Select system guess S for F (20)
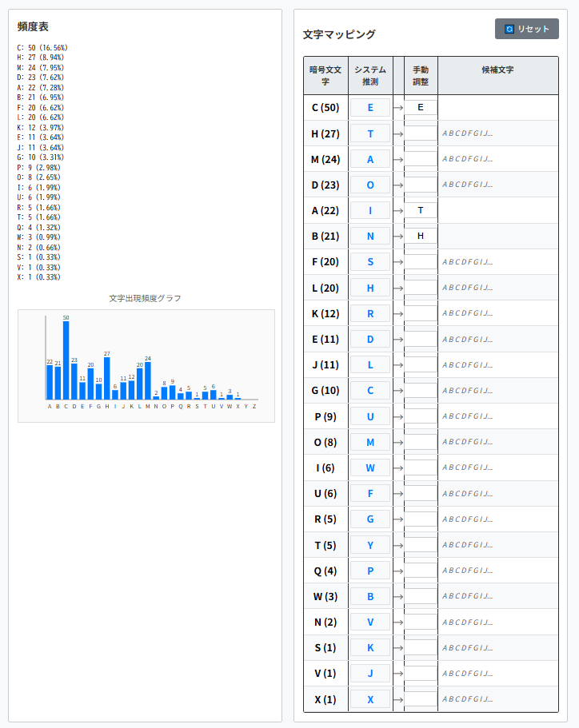579x728 pixels. tap(370, 261)
